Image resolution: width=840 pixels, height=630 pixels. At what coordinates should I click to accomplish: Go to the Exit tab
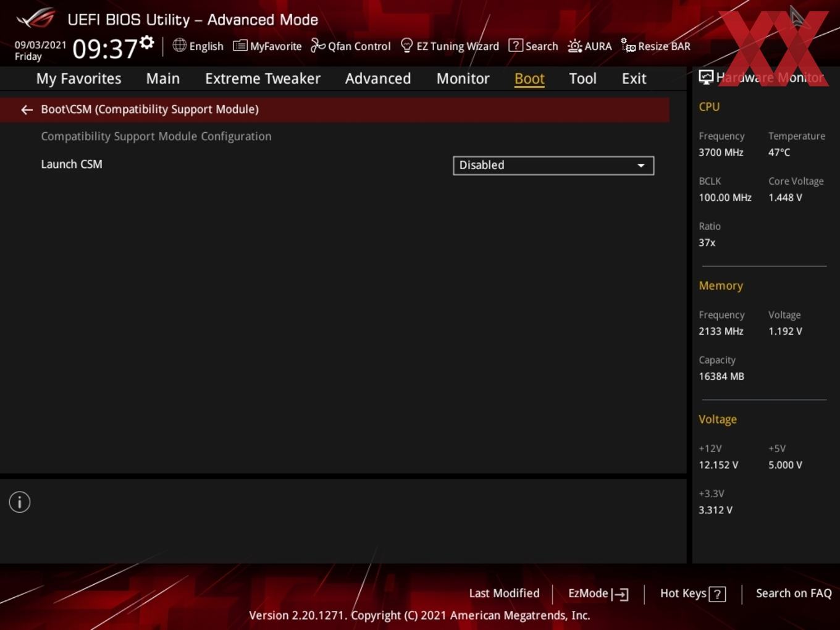634,78
